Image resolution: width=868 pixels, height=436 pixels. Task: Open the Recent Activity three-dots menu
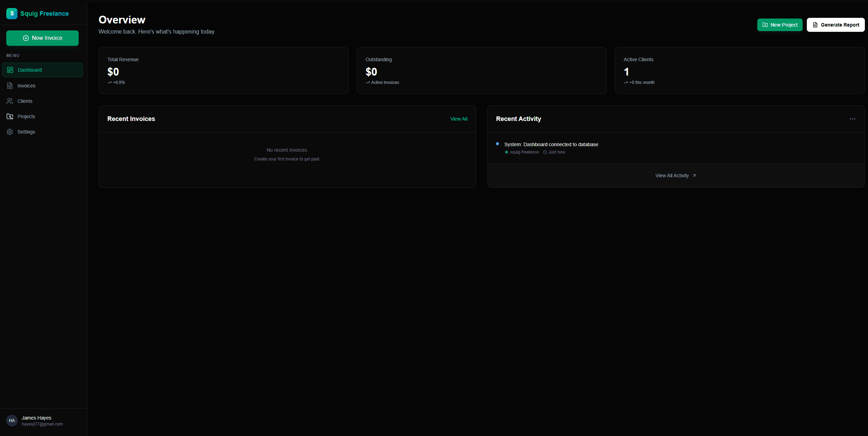click(x=853, y=119)
